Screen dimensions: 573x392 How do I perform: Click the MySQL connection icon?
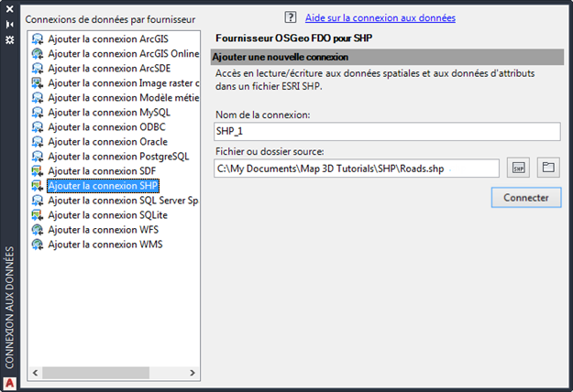[38, 113]
